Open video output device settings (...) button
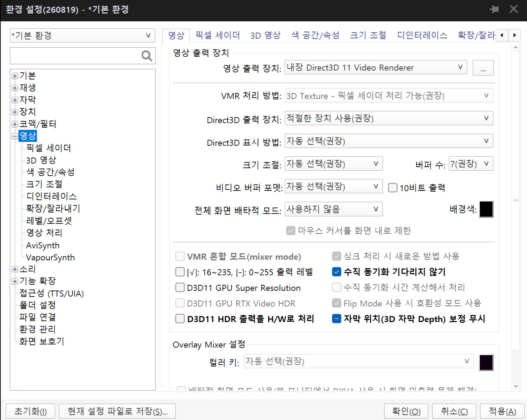This screenshot has height=420, width=527. pyautogui.click(x=483, y=68)
